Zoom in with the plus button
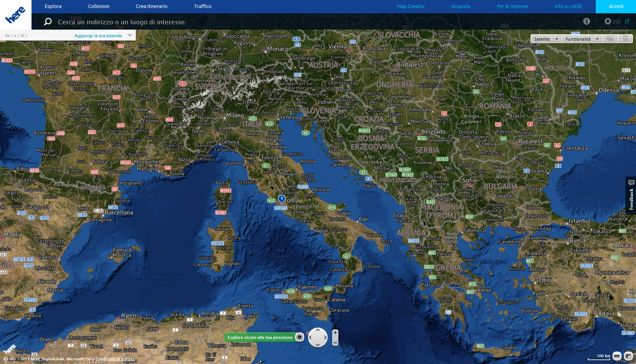 pos(335,333)
